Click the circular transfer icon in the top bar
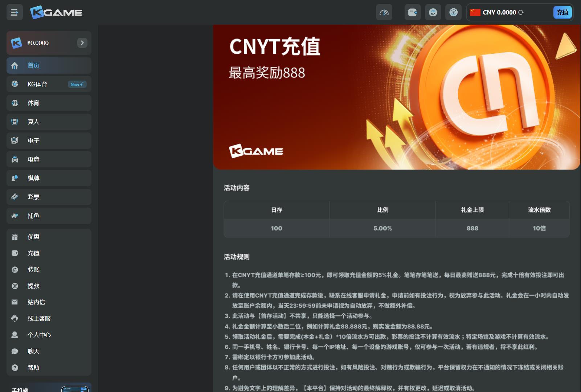 pyautogui.click(x=434, y=12)
